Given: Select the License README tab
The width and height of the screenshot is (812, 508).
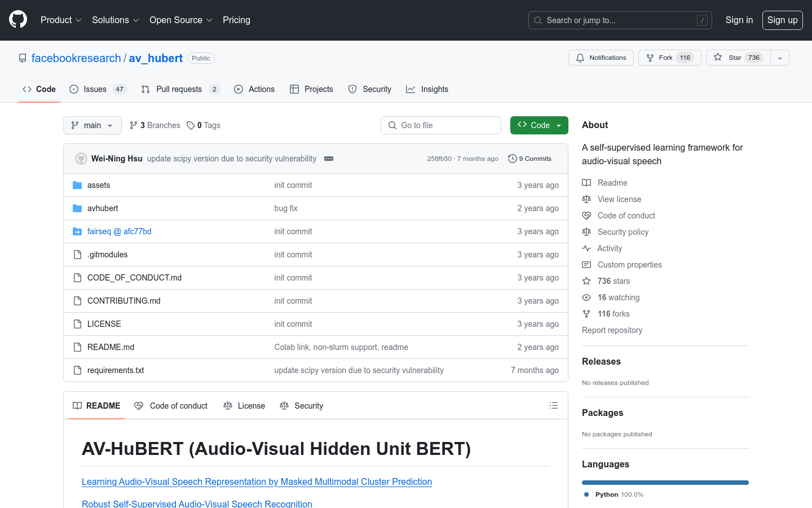Looking at the screenshot, I should [244, 406].
